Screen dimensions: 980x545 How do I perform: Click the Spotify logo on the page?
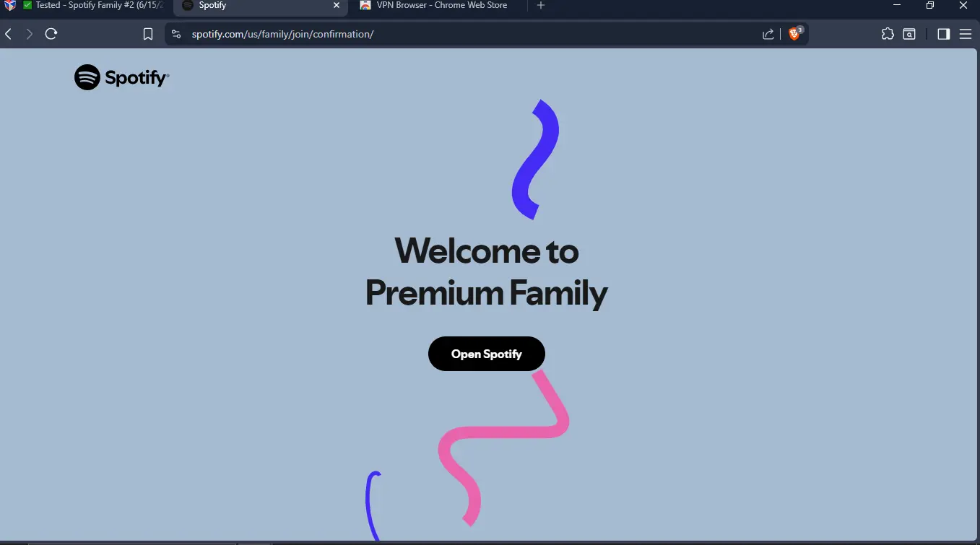(x=121, y=77)
